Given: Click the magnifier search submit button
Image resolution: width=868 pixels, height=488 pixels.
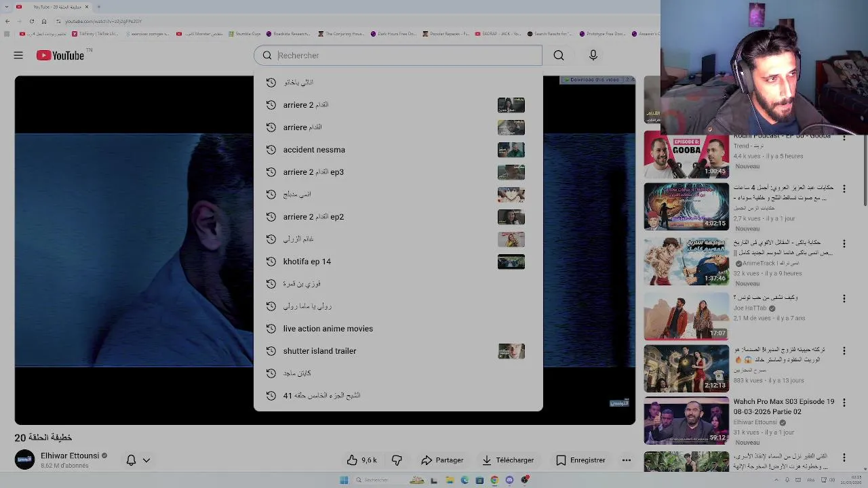Looking at the screenshot, I should (559, 56).
